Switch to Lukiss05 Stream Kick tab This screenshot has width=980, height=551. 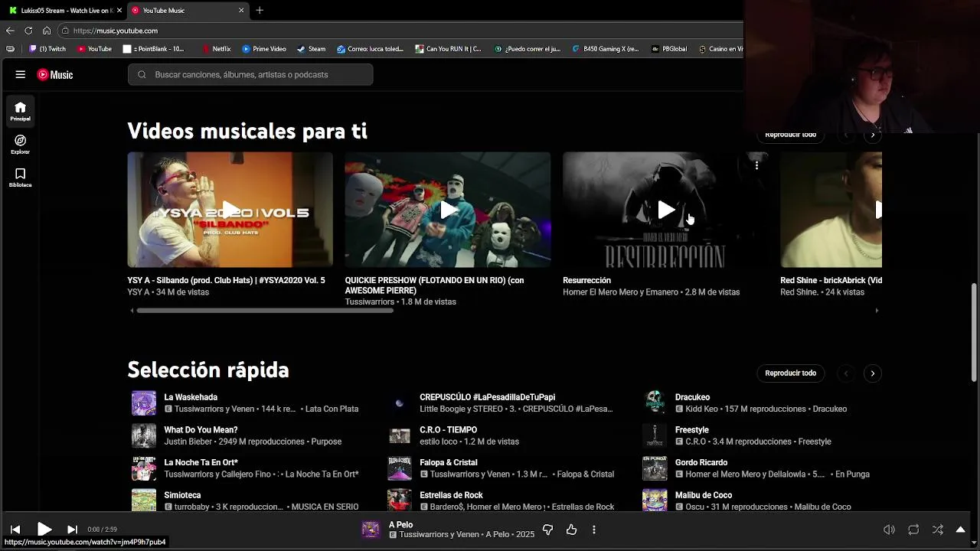coord(64,11)
